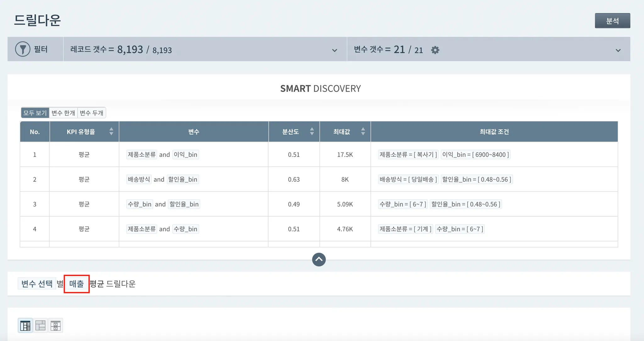Sort table by 최대값 arrows
The image size is (644, 341).
point(363,132)
